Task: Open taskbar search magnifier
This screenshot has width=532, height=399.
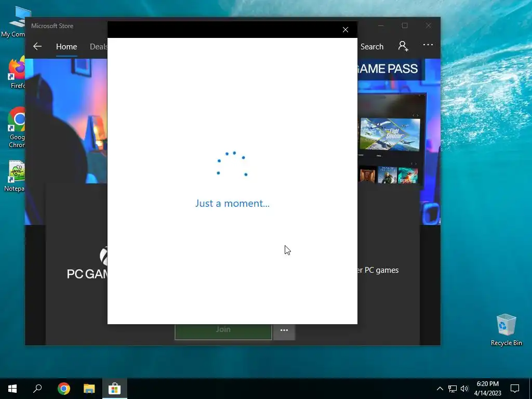Action: [x=37, y=389]
